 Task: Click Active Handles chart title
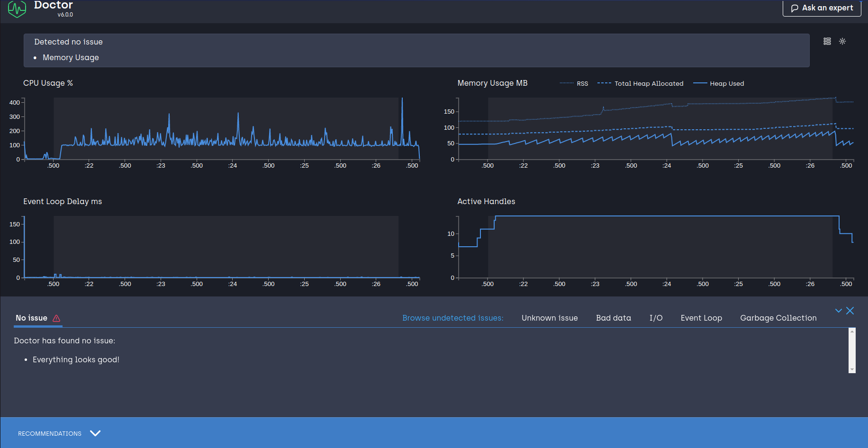486,201
